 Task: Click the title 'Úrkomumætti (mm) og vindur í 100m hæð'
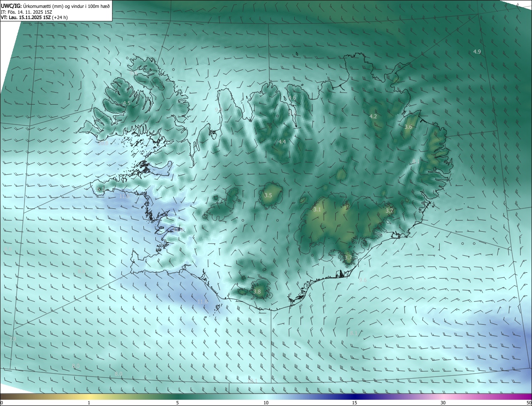[x=66, y=6]
